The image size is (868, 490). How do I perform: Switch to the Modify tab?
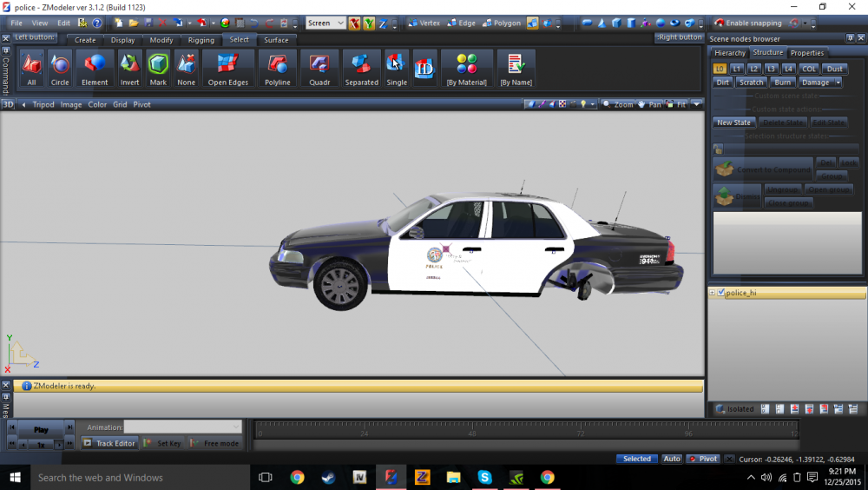pos(161,40)
